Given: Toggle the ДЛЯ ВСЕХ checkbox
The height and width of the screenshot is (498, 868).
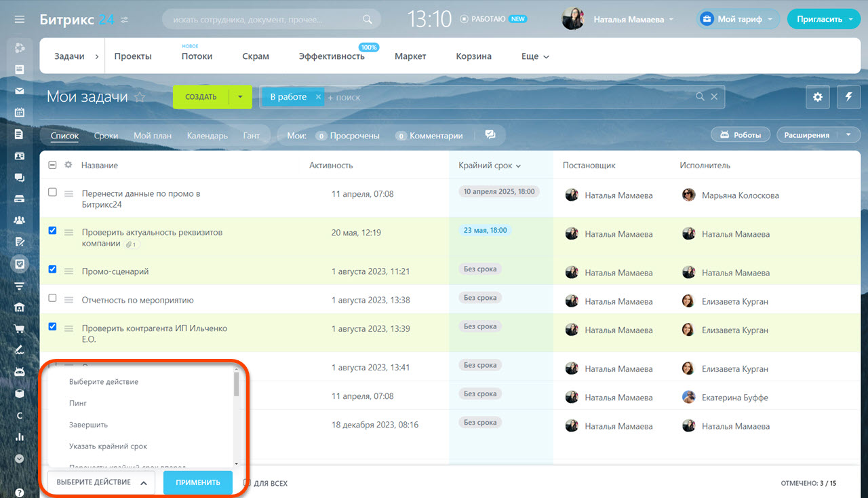Looking at the screenshot, I should click(x=247, y=483).
